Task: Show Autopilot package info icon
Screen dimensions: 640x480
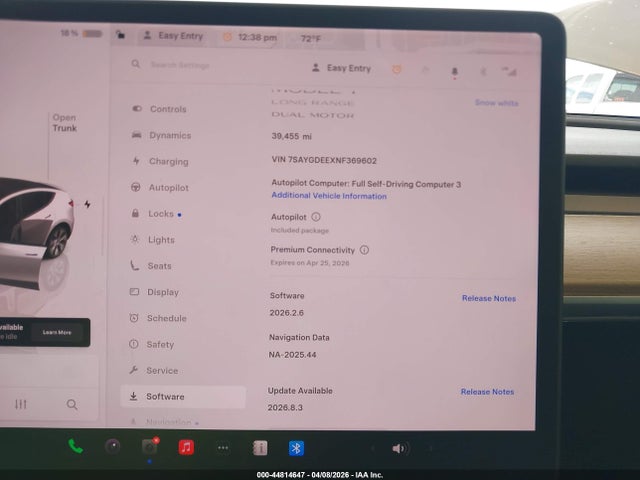Action: pos(316,217)
